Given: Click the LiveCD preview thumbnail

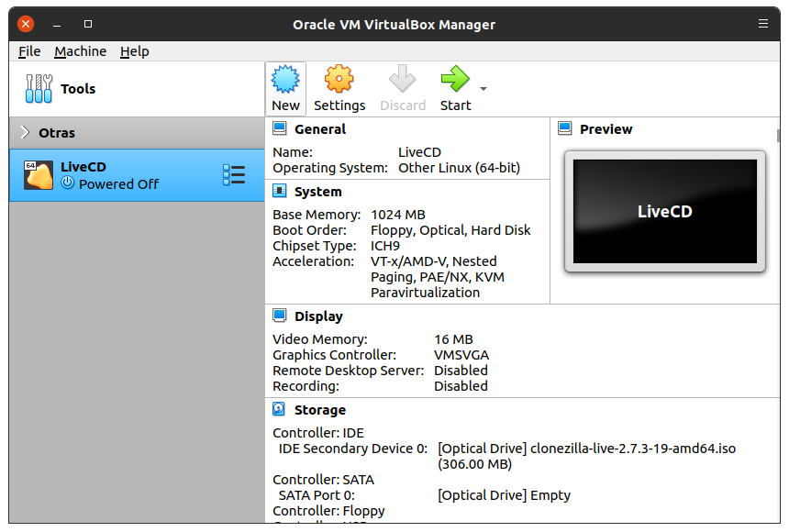Looking at the screenshot, I should (664, 212).
